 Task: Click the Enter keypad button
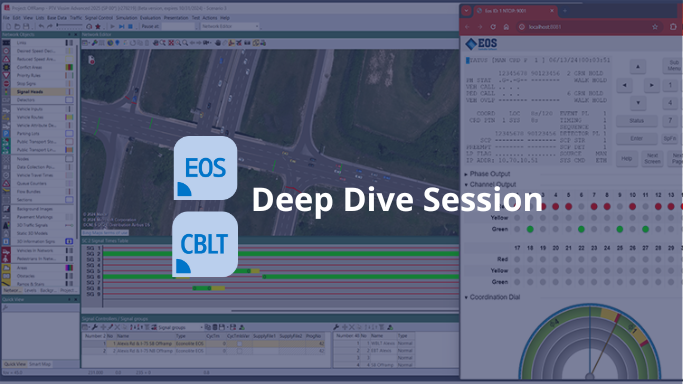(x=636, y=138)
